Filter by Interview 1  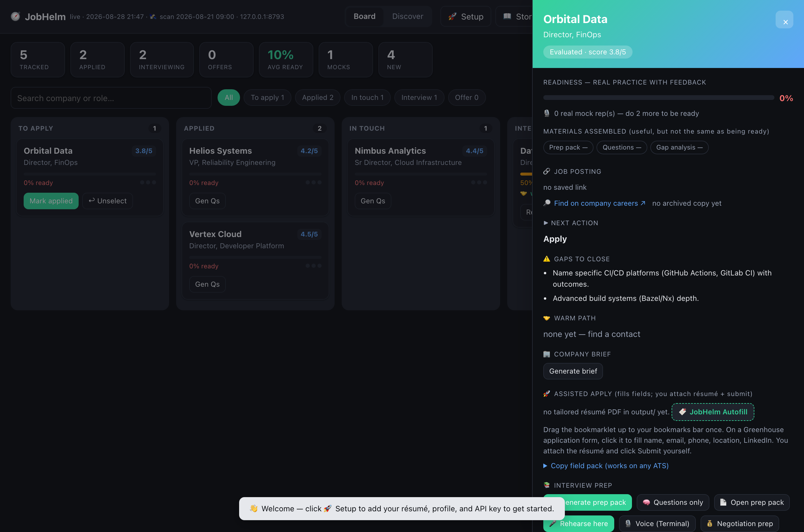419,98
